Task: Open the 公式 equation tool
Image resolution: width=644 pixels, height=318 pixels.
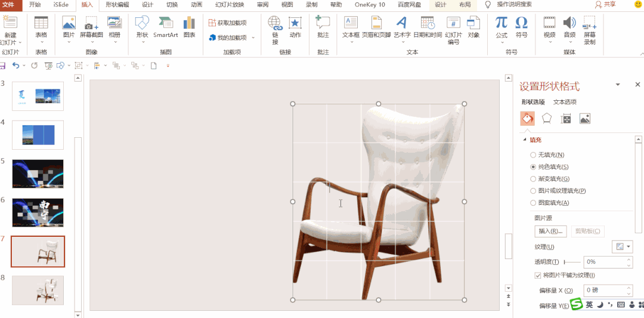Action: click(x=501, y=27)
